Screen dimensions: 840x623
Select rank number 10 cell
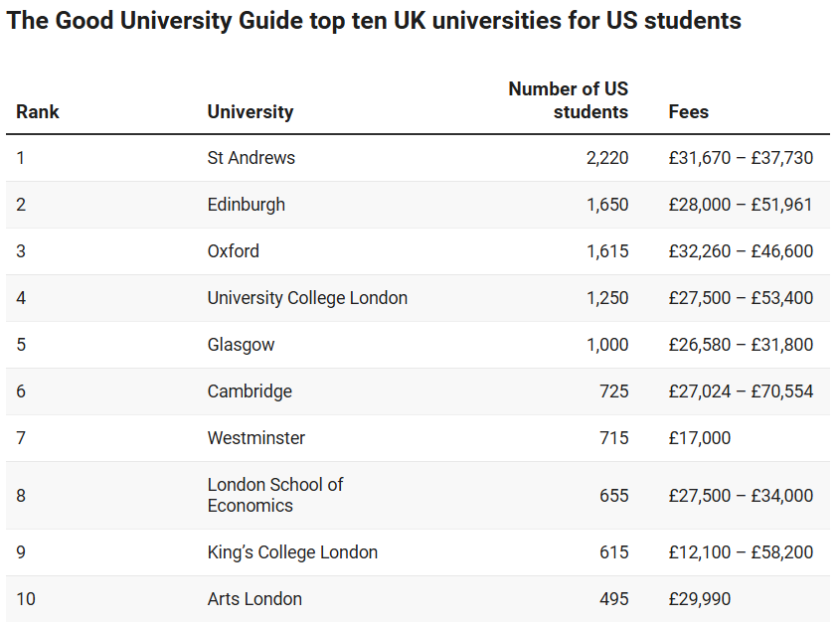click(x=26, y=599)
